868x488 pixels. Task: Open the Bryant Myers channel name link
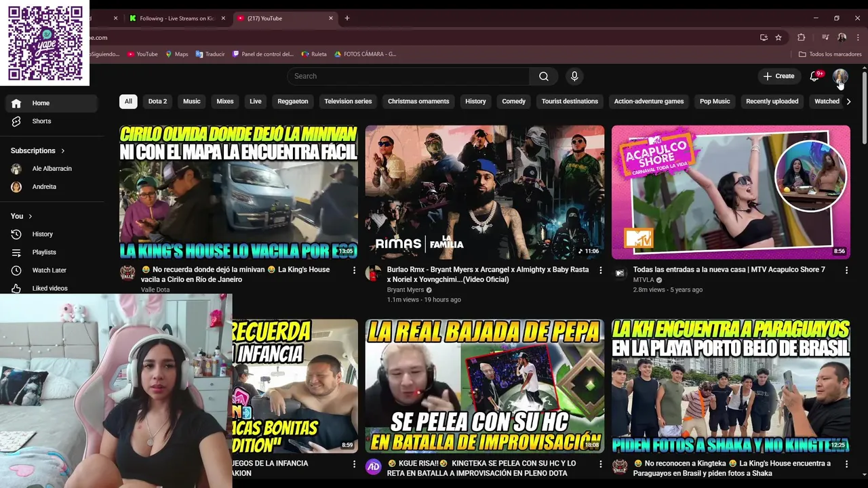pos(406,290)
